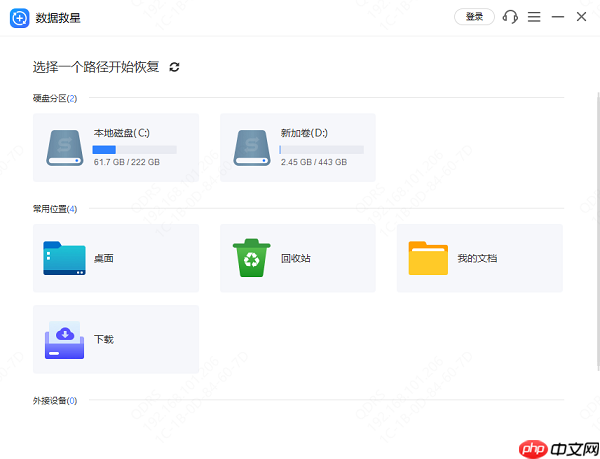Click the 硬盘分区(2) section header

tap(54, 98)
